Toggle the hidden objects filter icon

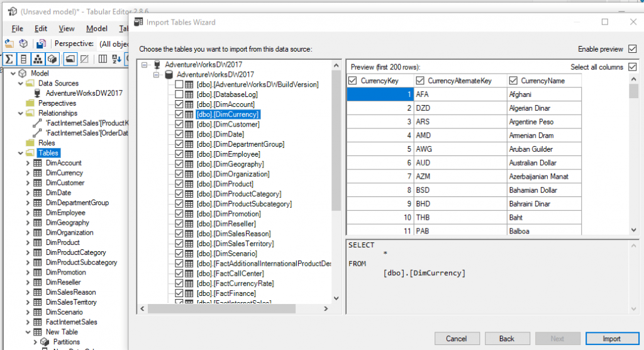pos(85,59)
